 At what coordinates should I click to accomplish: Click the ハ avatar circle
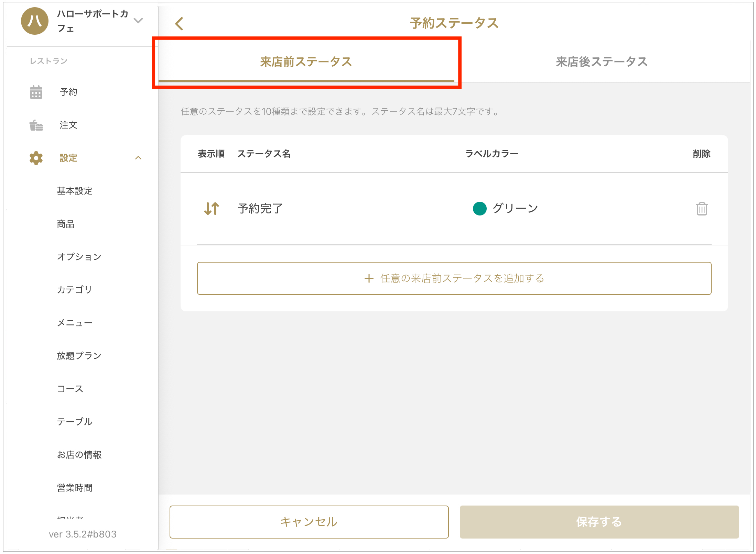tap(35, 21)
